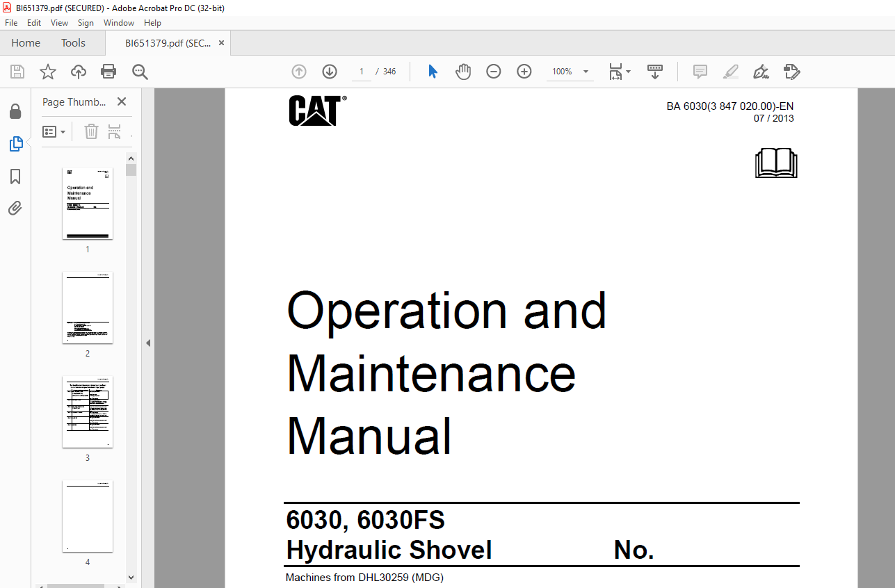Close the Page Thumbnails panel
Screen dimensions: 895x588
[122, 101]
